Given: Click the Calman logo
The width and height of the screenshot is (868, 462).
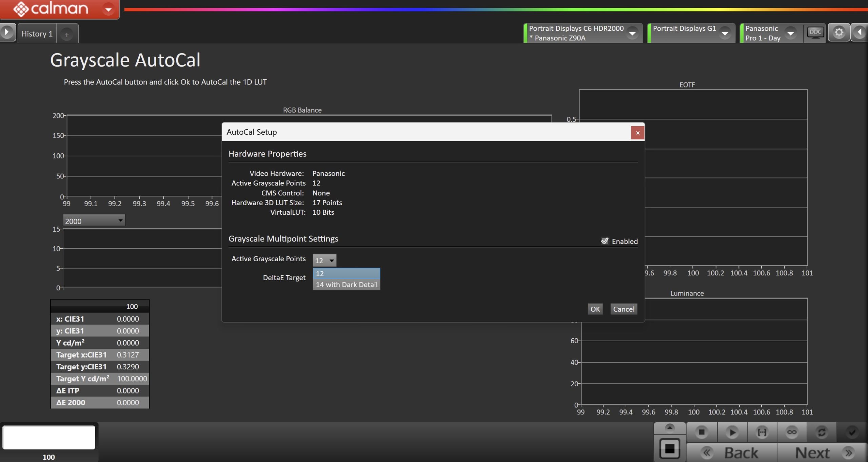Looking at the screenshot, I should [x=51, y=8].
